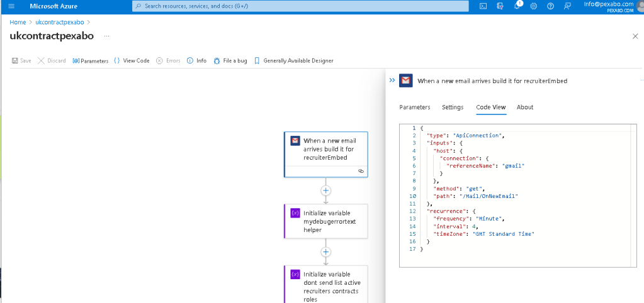The image size is (644, 303).
Task: Click the Save toolbar button
Action: pyautogui.click(x=21, y=61)
